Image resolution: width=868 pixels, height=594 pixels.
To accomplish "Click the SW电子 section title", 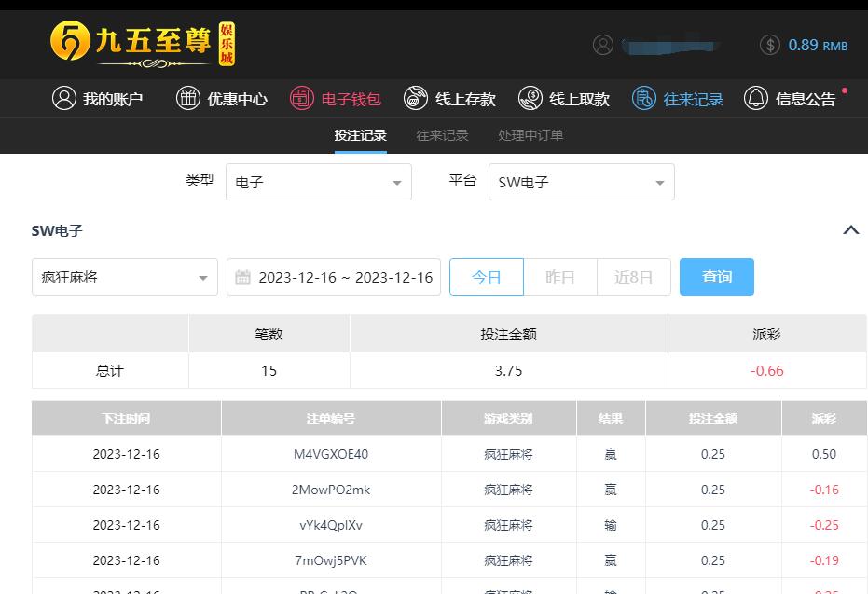I will point(57,231).
